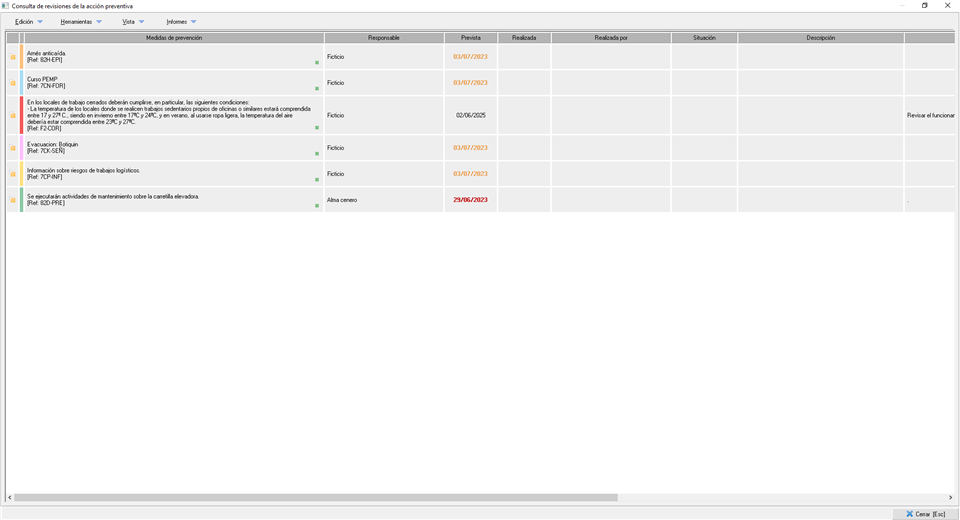
Task: Click green color bar of 82D-PRE row
Action: point(21,200)
